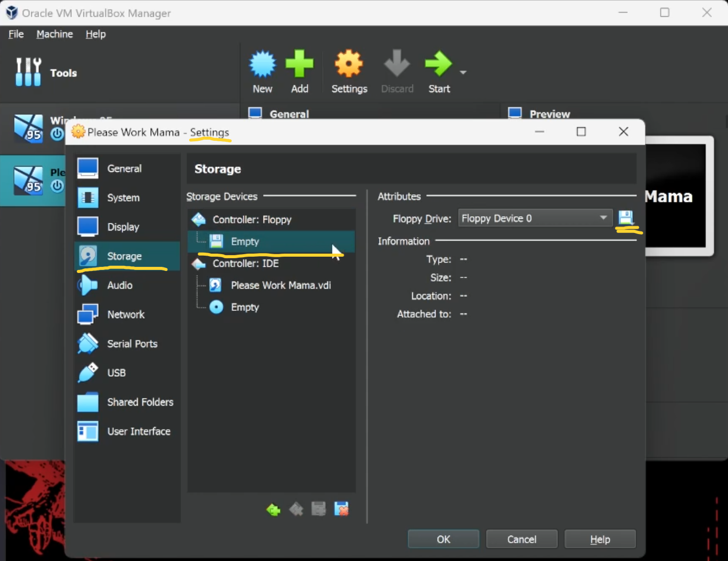Image resolution: width=728 pixels, height=561 pixels.
Task: Select the Empty optical drive under IDE
Action: click(271, 307)
